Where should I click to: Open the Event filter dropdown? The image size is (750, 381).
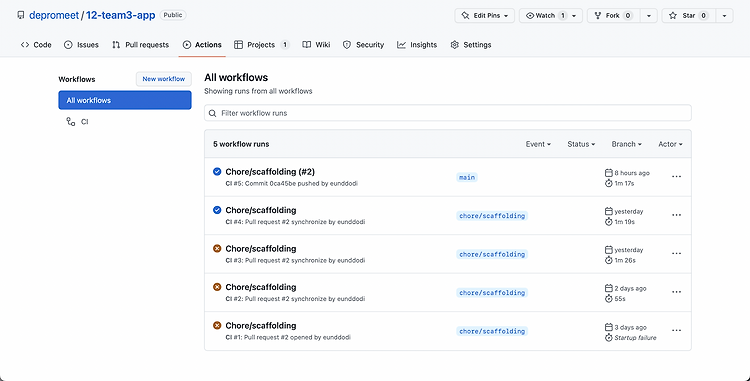[538, 144]
